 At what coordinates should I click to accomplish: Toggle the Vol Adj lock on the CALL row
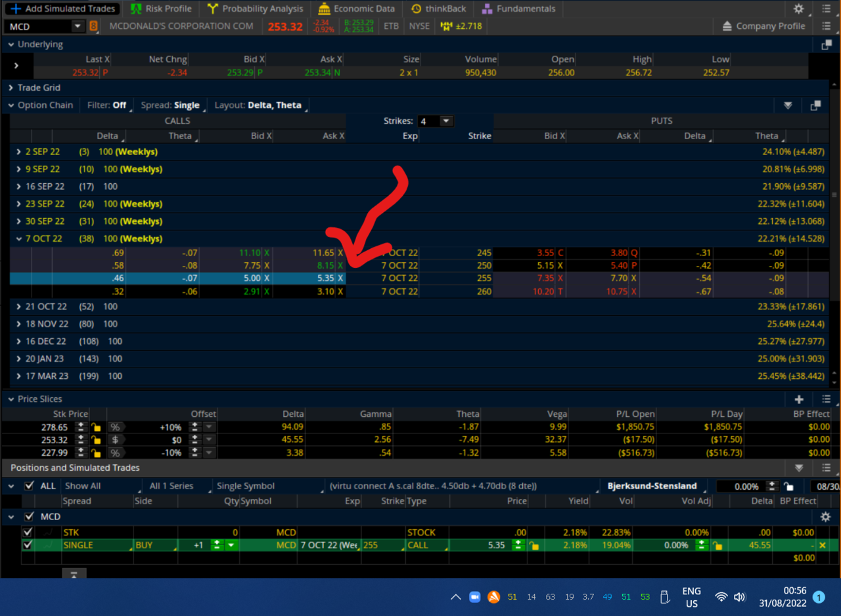[x=717, y=545]
